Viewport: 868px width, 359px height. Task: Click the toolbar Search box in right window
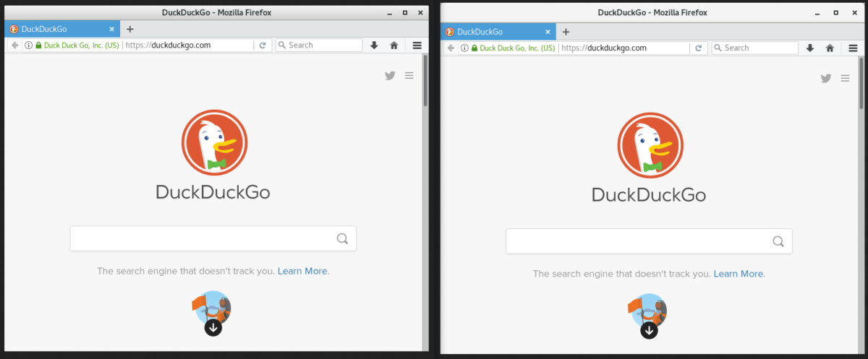click(x=754, y=48)
